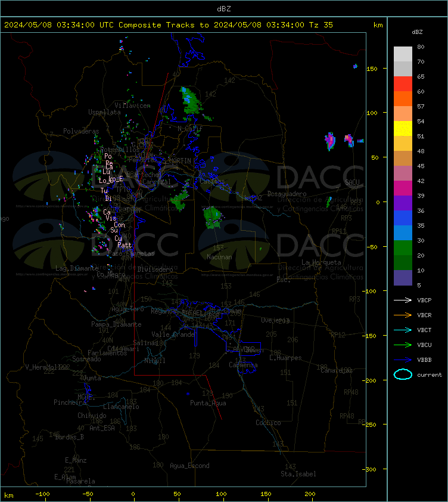Pick the purple 39 dBZ color swatch

click(403, 203)
